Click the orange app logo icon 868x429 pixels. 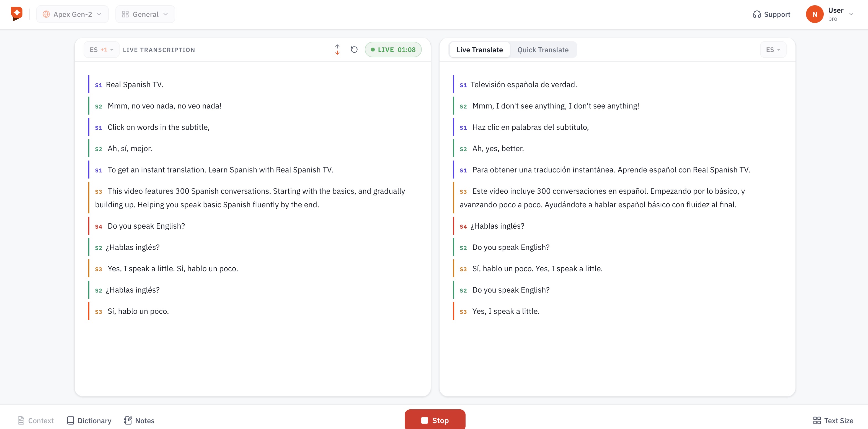coord(17,14)
